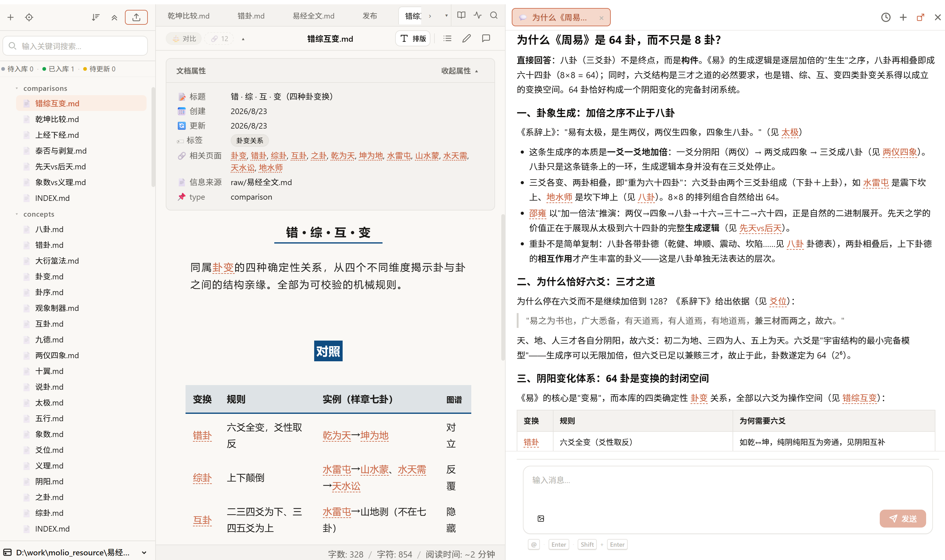
Task: Open the 对比 compare pill button
Action: click(x=184, y=39)
